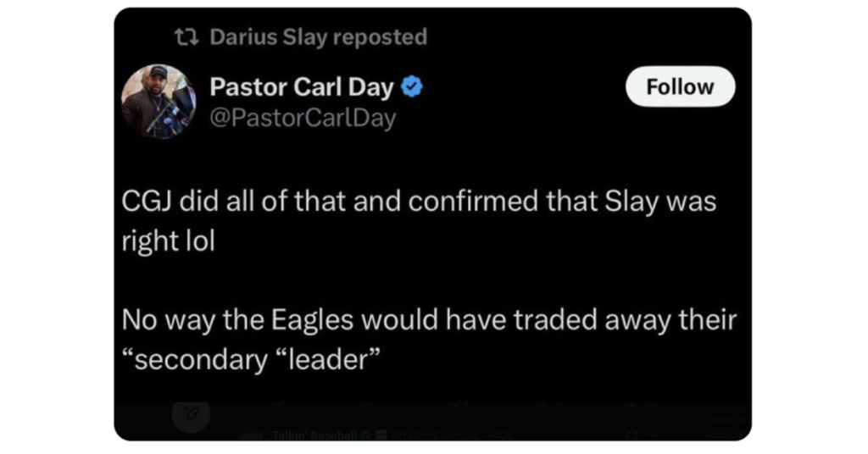Click the Pastor Carl Day display name
Viewport: 868px width, 454px height.
tap(301, 86)
